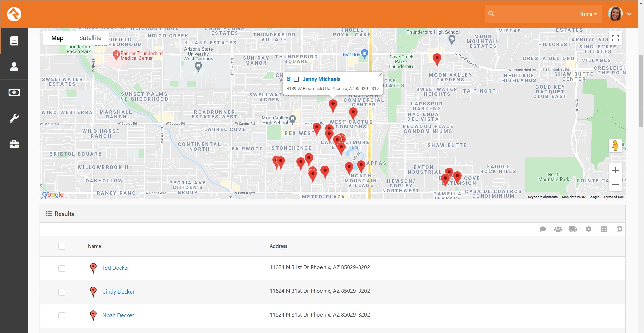Open the briefcase icon in the sidebar
644x333 pixels.
pos(14,144)
